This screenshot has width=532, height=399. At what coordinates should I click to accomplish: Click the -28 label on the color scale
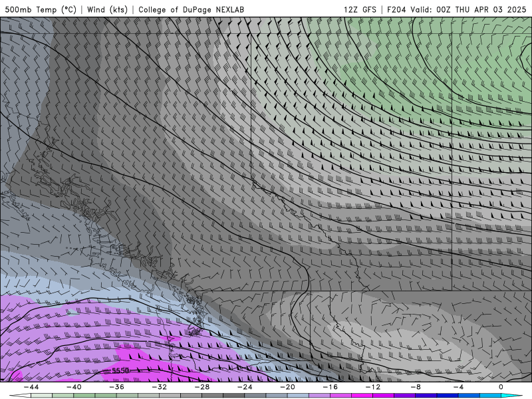(202, 387)
